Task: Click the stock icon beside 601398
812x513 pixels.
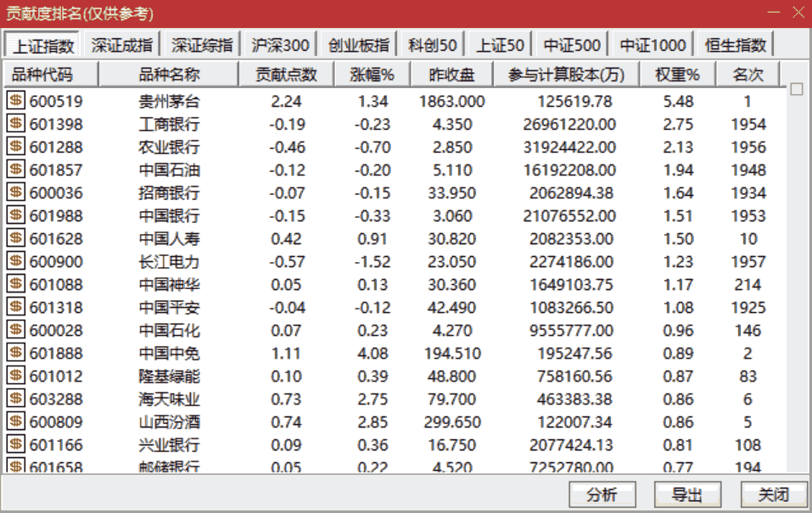Action: (15, 123)
